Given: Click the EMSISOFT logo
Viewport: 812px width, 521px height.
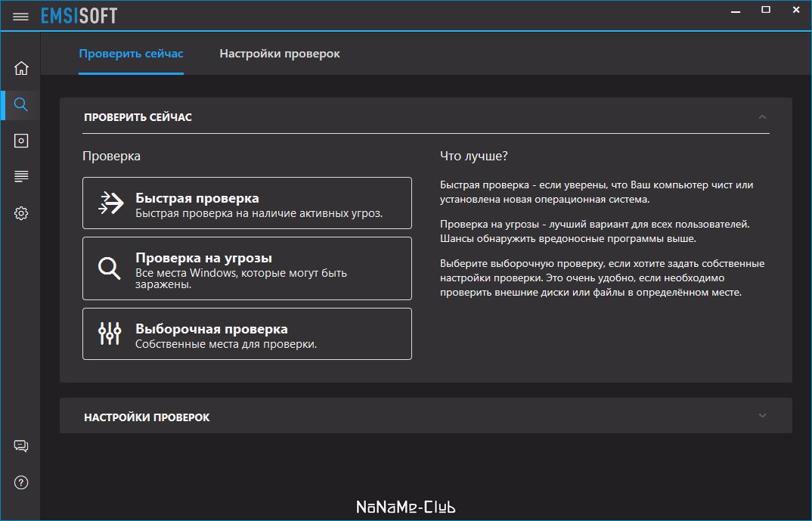Looking at the screenshot, I should click(x=79, y=16).
